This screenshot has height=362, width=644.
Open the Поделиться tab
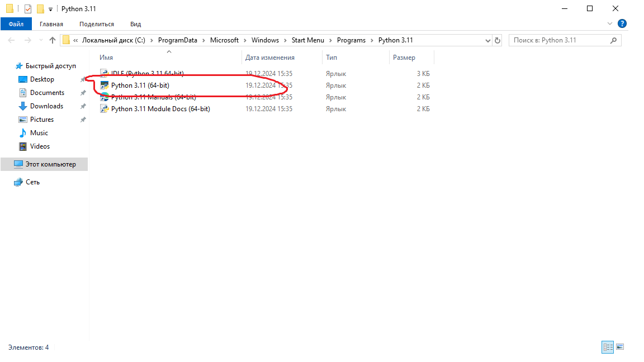click(97, 24)
